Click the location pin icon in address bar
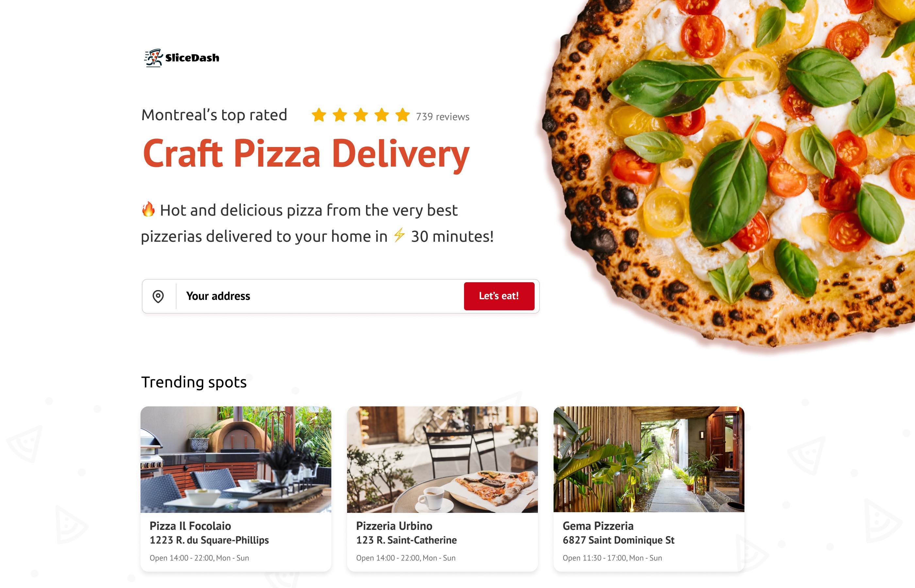915x588 pixels. 158,296
